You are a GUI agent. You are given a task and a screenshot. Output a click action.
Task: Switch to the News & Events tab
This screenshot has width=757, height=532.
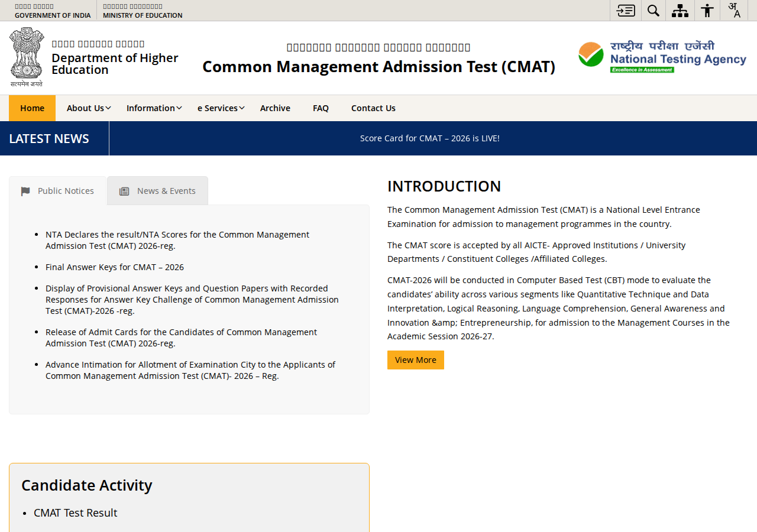tap(157, 191)
